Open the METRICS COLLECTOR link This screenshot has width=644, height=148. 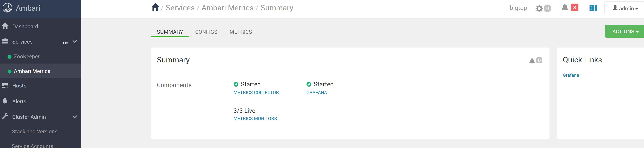coord(256,93)
